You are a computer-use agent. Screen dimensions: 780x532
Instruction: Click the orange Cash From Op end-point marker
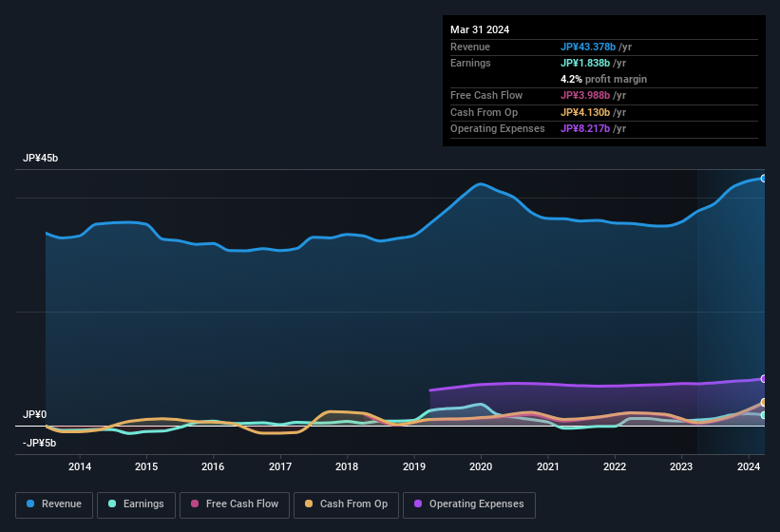[764, 404]
